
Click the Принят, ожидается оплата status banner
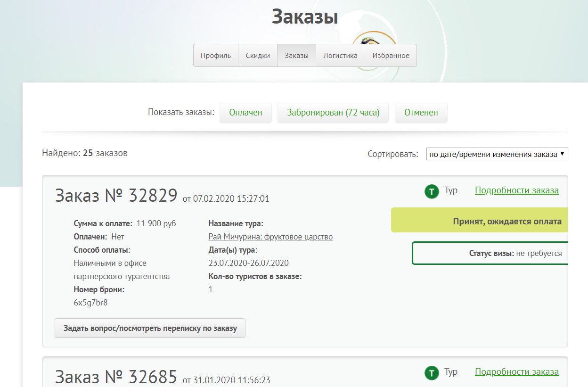click(479, 221)
